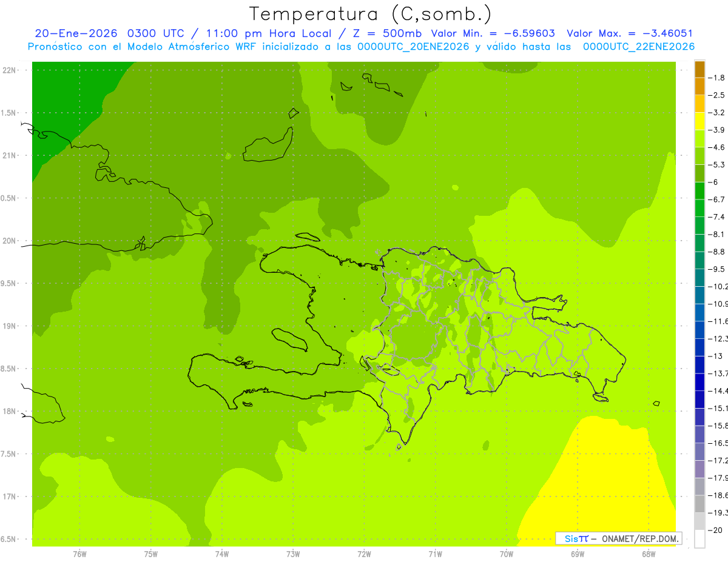
Task: Click the orange colorbar segment above -1.8
Action: (699, 69)
